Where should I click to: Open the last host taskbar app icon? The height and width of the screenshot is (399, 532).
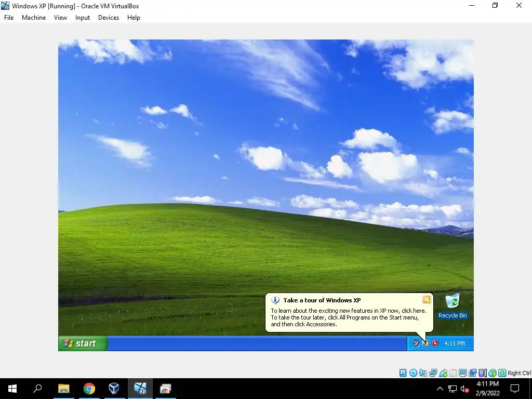tap(165, 389)
